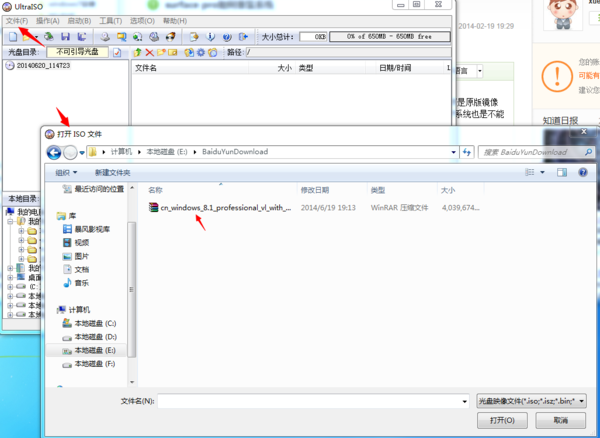Expand the arrow next to Open folder icon
The image size is (600, 438).
pyautogui.click(x=36, y=37)
